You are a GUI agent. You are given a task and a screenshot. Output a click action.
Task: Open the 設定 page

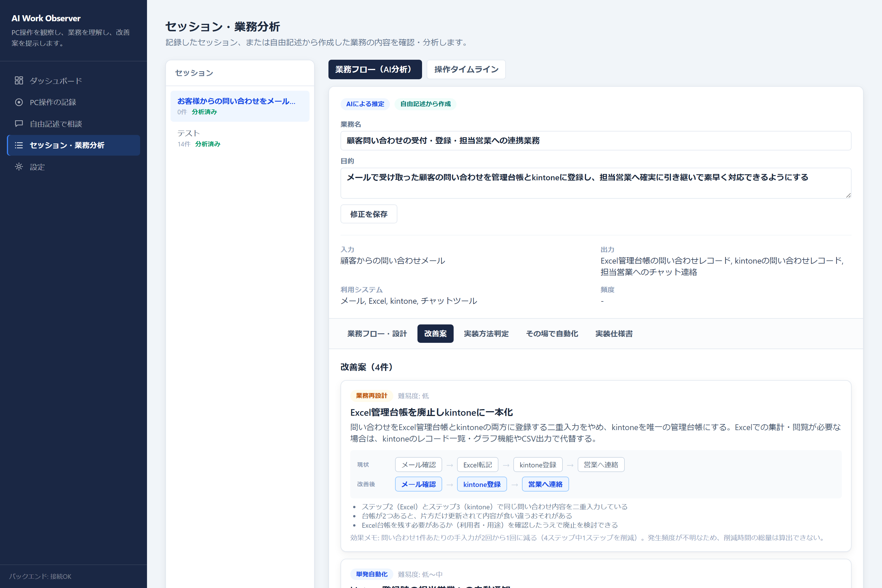pos(73,167)
